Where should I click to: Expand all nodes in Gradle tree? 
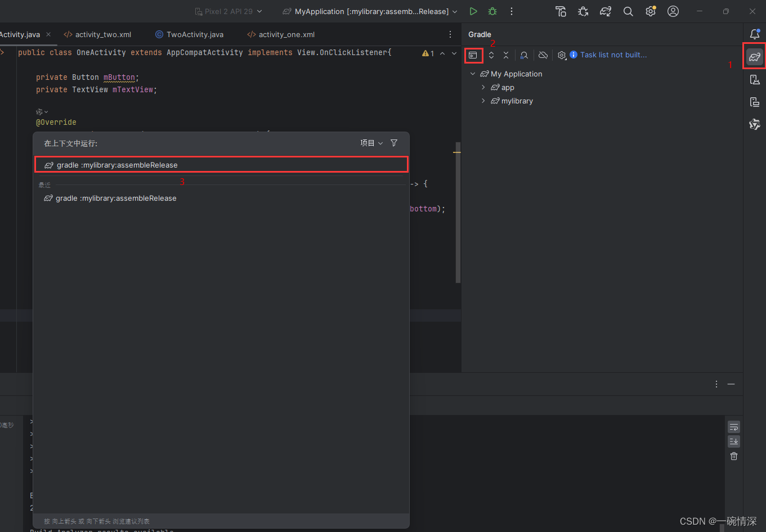point(491,55)
